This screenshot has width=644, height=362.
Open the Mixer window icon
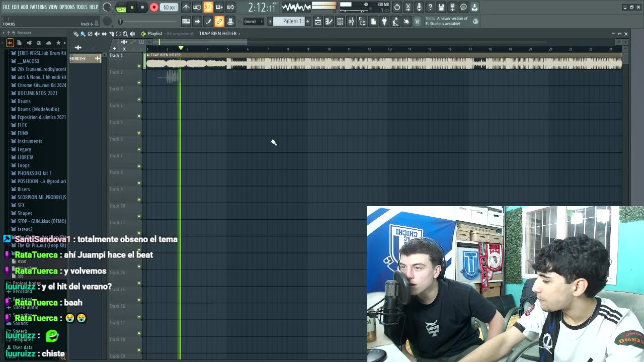point(351,21)
